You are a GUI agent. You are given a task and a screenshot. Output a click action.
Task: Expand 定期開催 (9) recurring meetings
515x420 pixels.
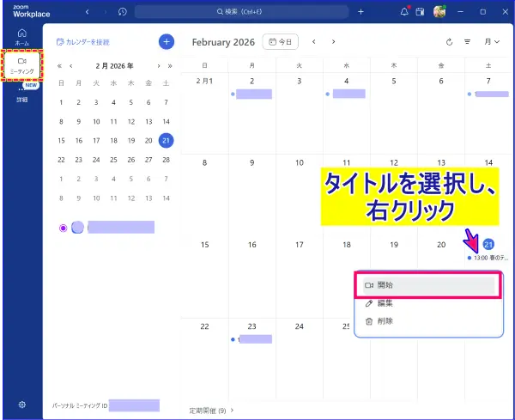pos(211,411)
